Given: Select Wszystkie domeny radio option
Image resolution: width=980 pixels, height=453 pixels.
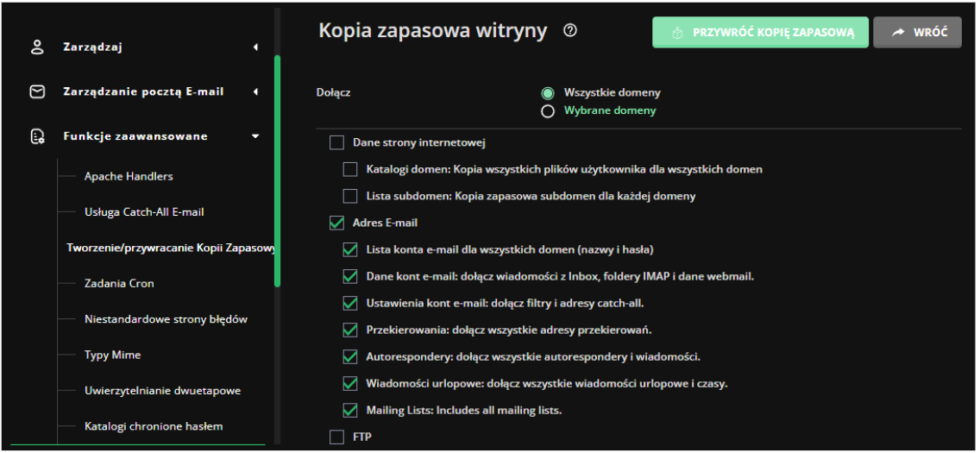Looking at the screenshot, I should pos(547,93).
